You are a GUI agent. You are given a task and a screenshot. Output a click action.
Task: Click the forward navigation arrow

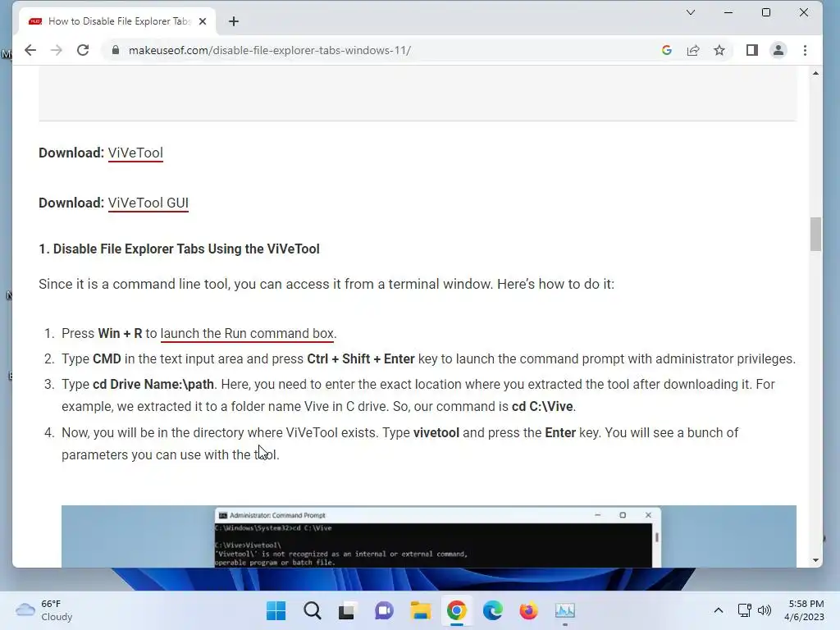(x=57, y=50)
